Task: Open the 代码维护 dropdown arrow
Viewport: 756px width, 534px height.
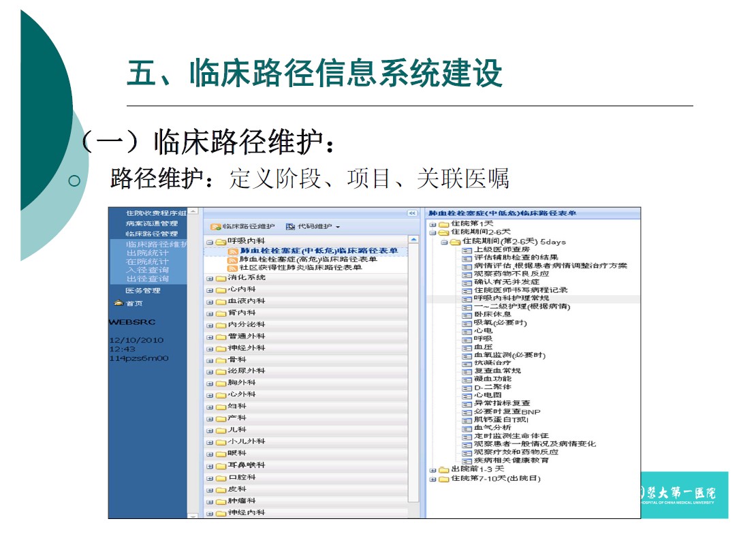Action: [337, 227]
